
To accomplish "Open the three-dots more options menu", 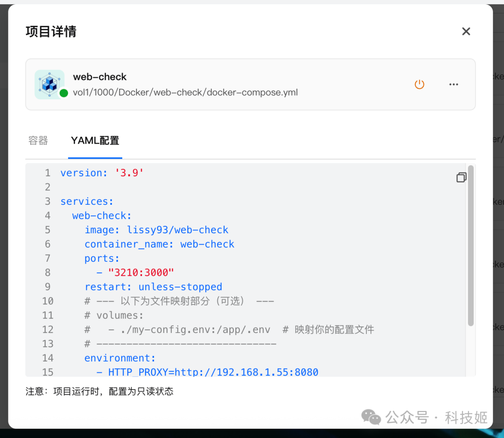I will point(454,84).
